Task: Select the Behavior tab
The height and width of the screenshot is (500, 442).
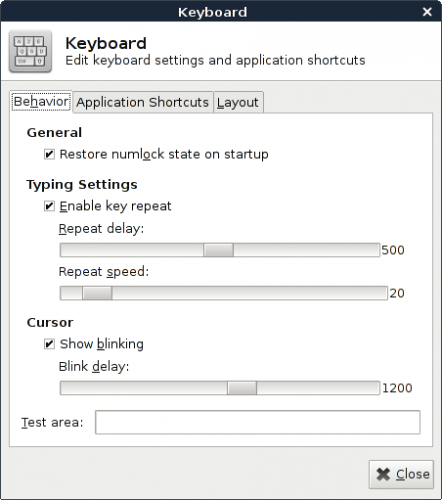Action: (41, 102)
